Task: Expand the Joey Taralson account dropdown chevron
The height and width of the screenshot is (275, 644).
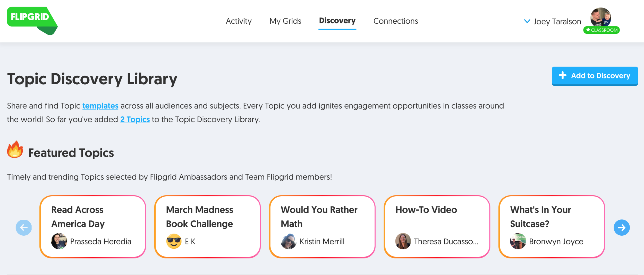Action: tap(527, 21)
